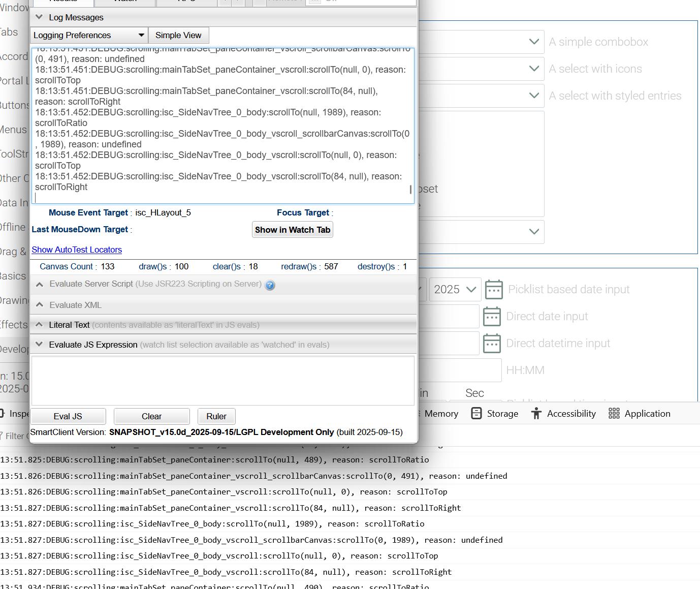Image resolution: width=700 pixels, height=589 pixels.
Task: Click the HH:MM time input field
Action: (x=460, y=370)
